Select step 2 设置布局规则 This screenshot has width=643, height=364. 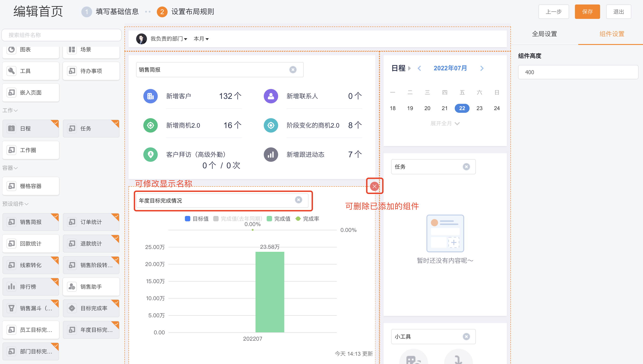tap(185, 12)
